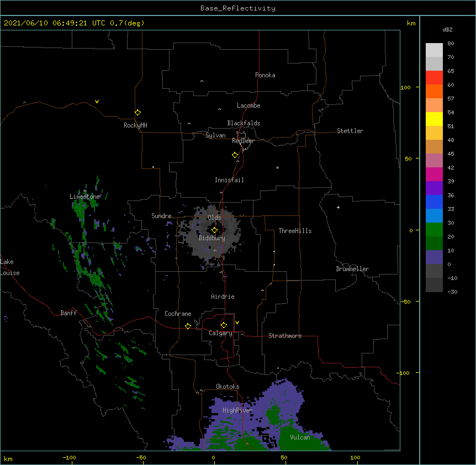Click the RedDeer city label
This screenshot has height=465, width=476.
243,141
